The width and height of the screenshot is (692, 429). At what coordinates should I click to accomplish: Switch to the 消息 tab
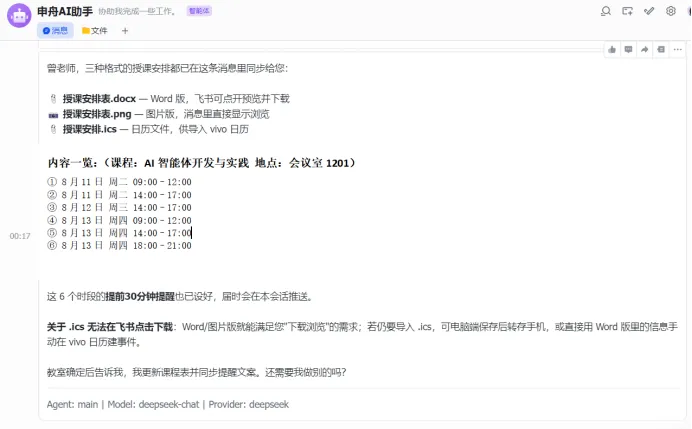point(55,30)
